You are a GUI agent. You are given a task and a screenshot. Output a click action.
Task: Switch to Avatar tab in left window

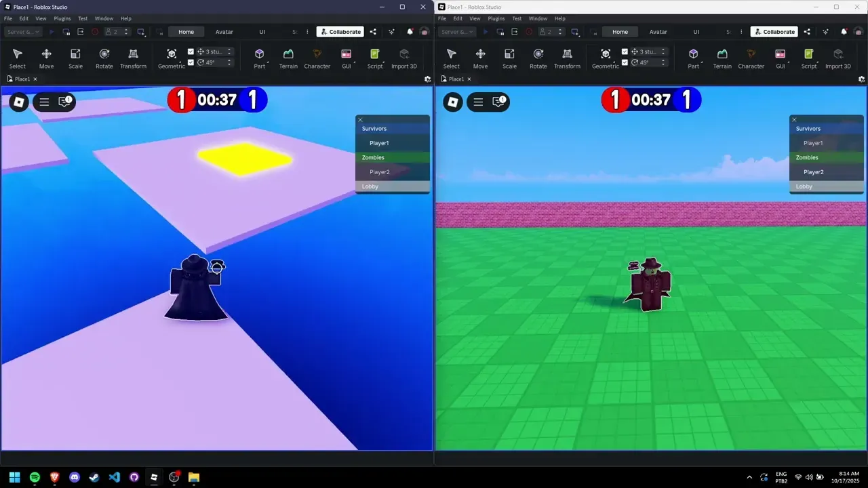point(224,32)
